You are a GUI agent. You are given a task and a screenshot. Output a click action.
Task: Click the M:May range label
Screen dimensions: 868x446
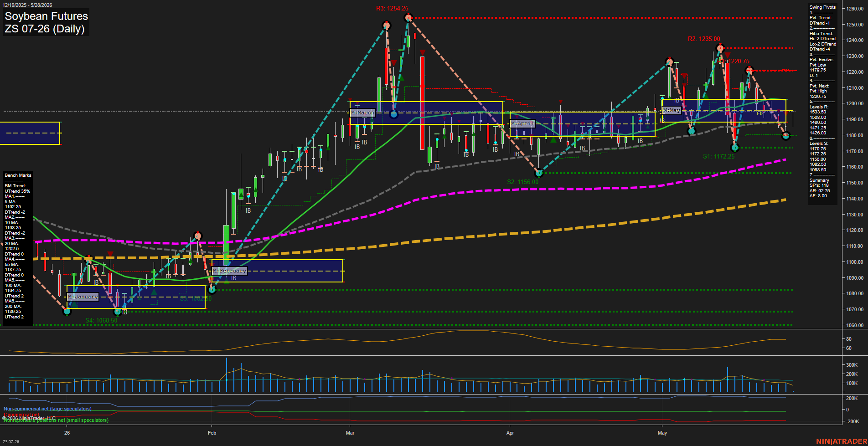click(x=672, y=110)
